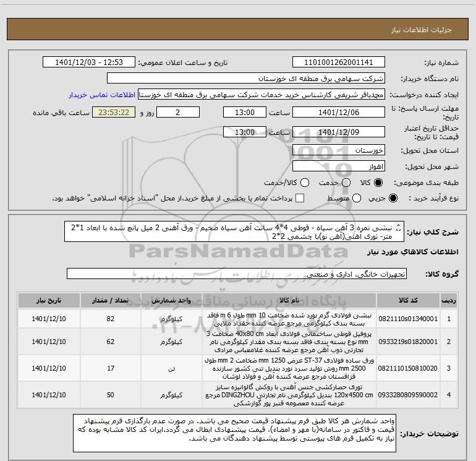Click quantity 82 in row 1
The width and height of the screenshot is (476, 461).
(x=111, y=319)
